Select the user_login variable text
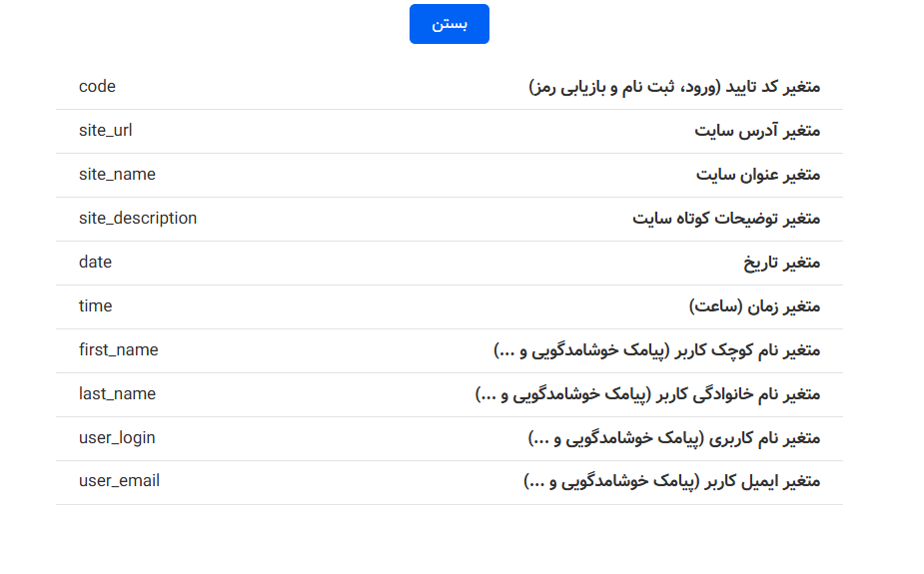Image resolution: width=924 pixels, height=574 pixels. tap(117, 438)
